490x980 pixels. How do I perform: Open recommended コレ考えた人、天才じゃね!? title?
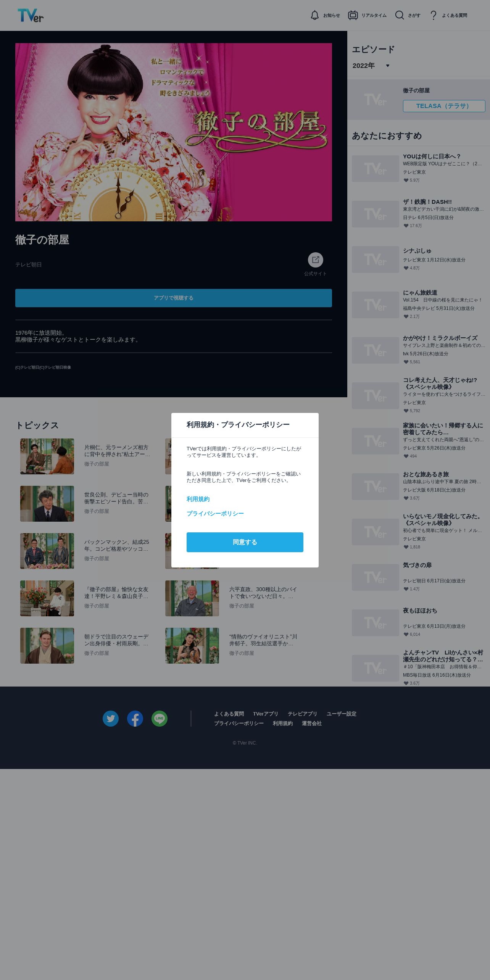[x=440, y=384]
